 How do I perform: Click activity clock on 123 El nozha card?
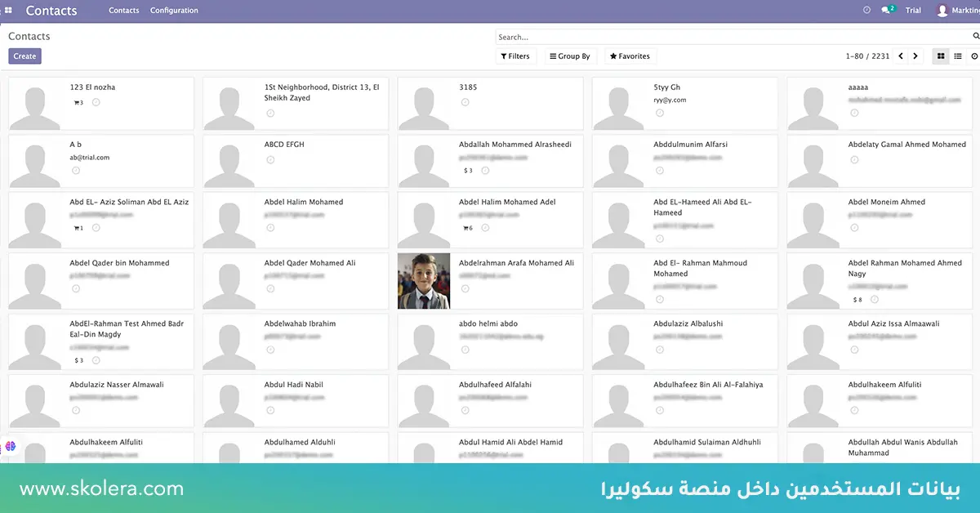point(96,102)
